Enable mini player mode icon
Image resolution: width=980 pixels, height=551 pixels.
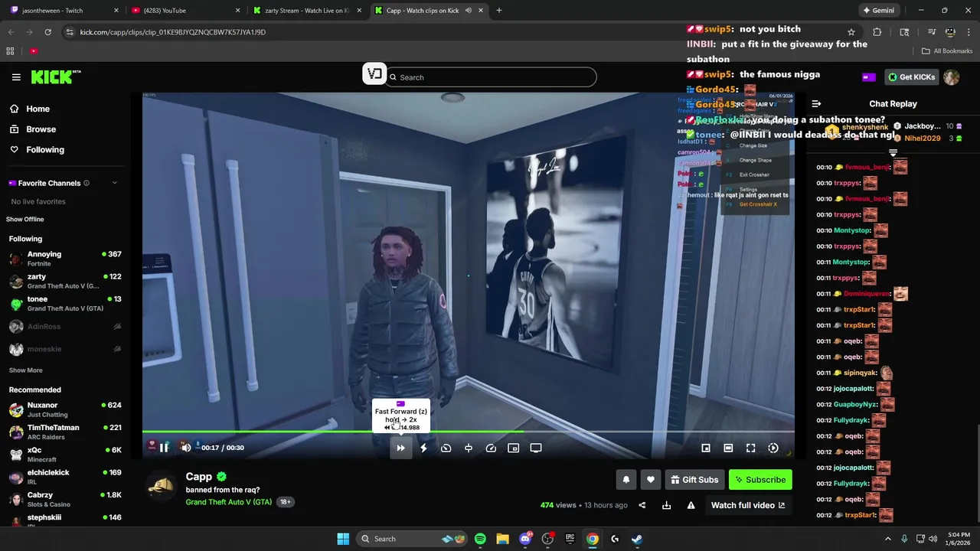point(706,448)
